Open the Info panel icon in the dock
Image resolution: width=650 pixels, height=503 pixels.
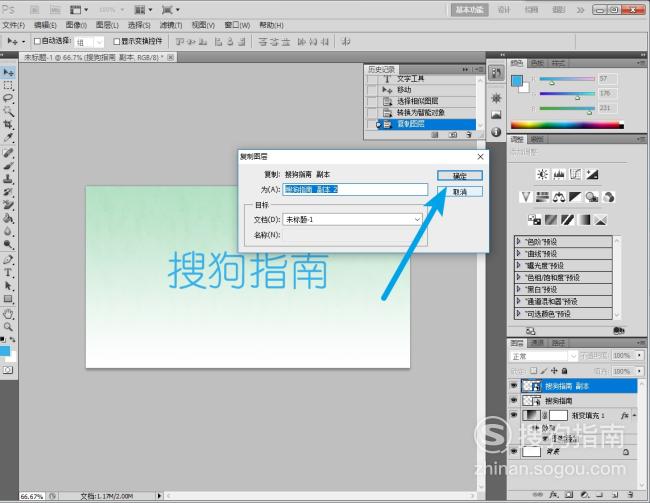pyautogui.click(x=496, y=132)
